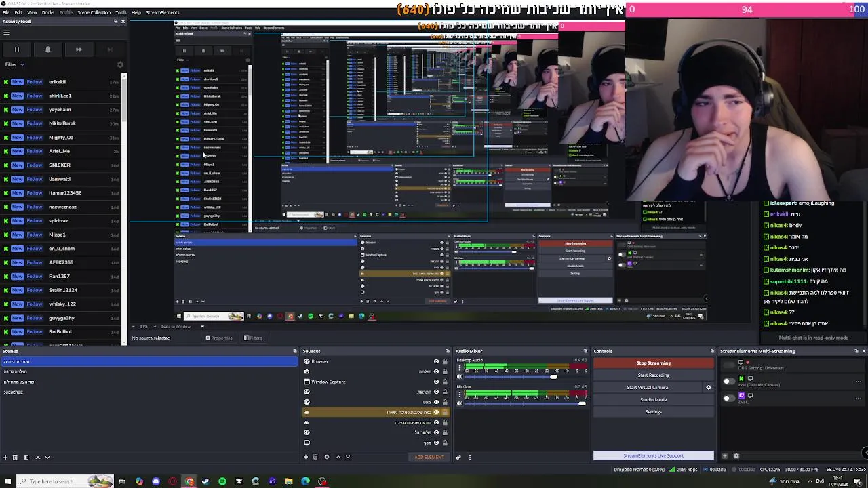The image size is (868, 488).
Task: Open advanced audio properties gears icon
Action: tap(459, 457)
